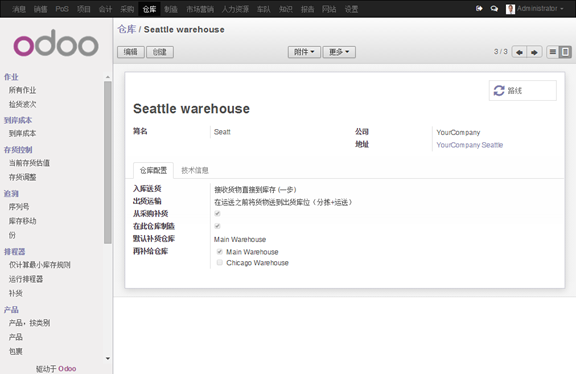The height and width of the screenshot is (374, 576).
Task: Go to previous warehouse record arrow
Action: pyautogui.click(x=519, y=52)
